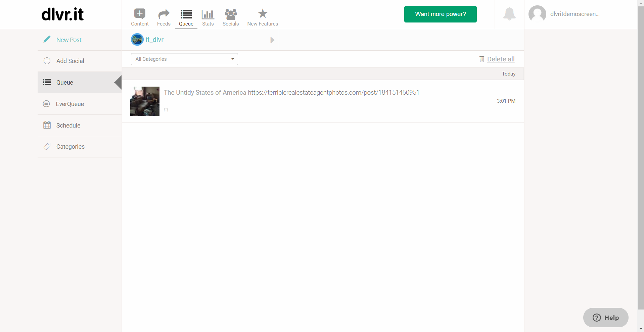The image size is (644, 332).
Task: Click the Queue list icon in sidebar
Action: click(47, 82)
